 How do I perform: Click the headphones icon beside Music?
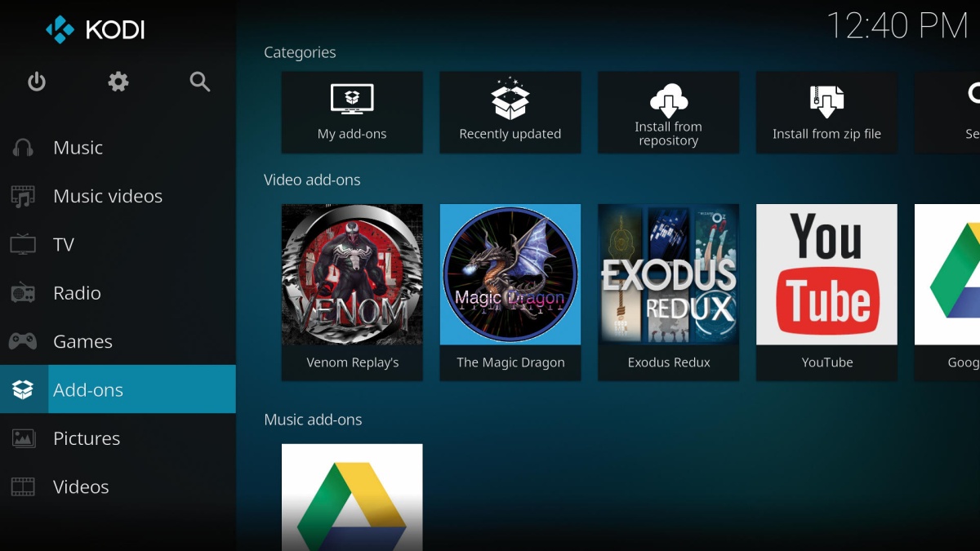23,148
